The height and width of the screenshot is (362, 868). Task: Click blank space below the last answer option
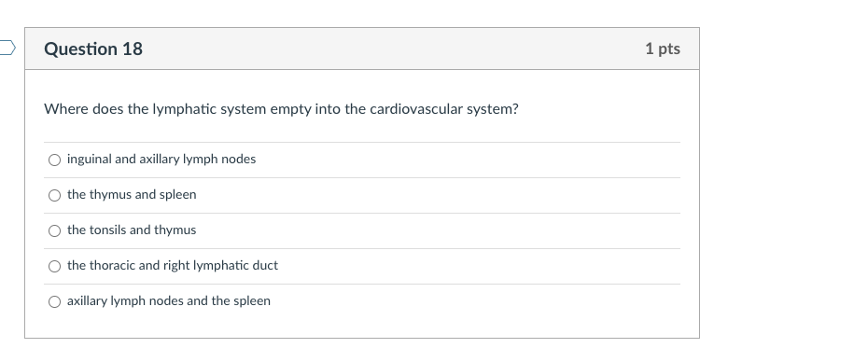[362, 327]
